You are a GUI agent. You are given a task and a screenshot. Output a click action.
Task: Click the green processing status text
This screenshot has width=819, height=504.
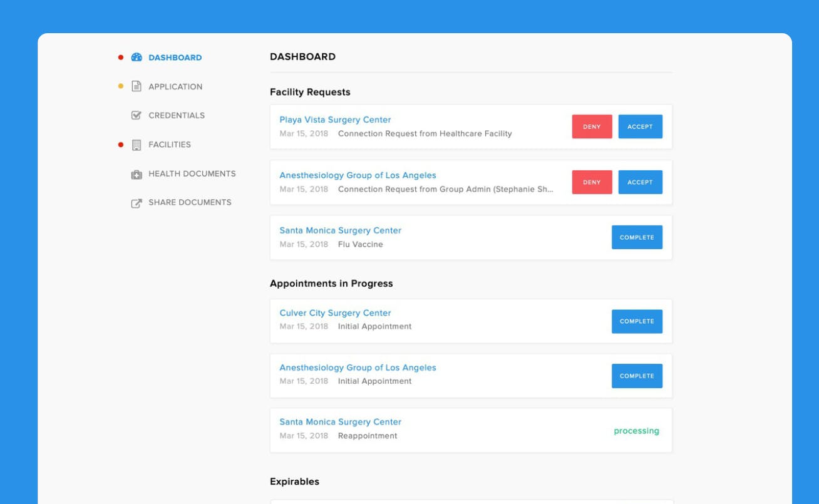click(x=636, y=431)
